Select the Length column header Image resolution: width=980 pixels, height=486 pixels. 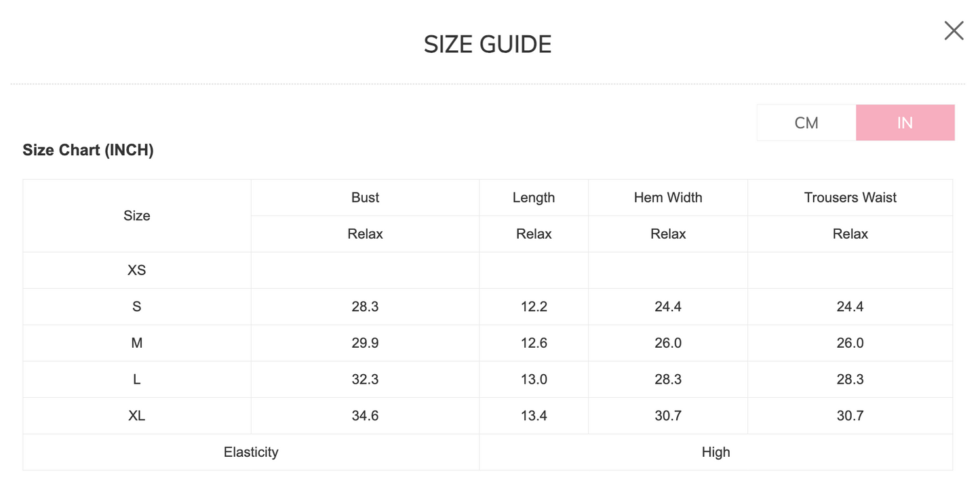pyautogui.click(x=534, y=197)
